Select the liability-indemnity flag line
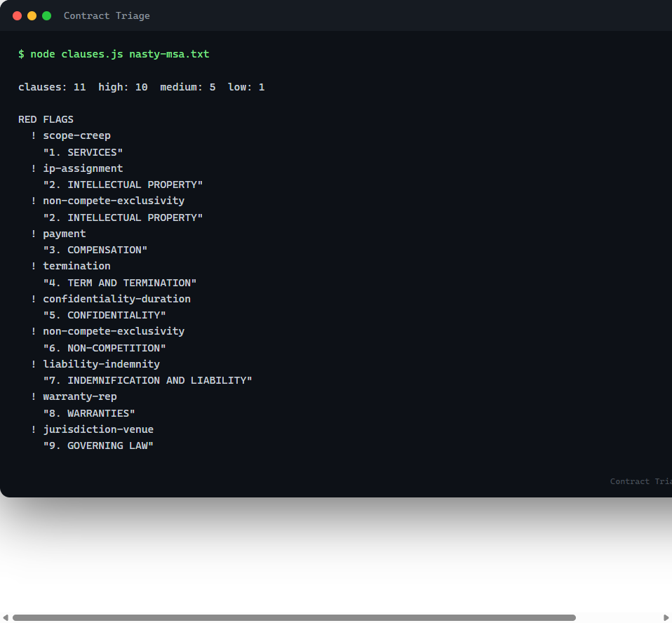 tap(95, 364)
